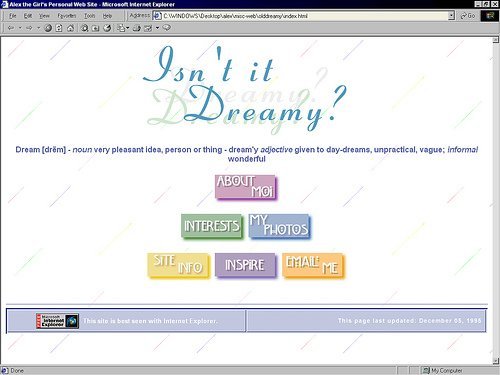Open the History pane from the toolbar
The width and height of the screenshot is (500, 375).
point(107,28)
